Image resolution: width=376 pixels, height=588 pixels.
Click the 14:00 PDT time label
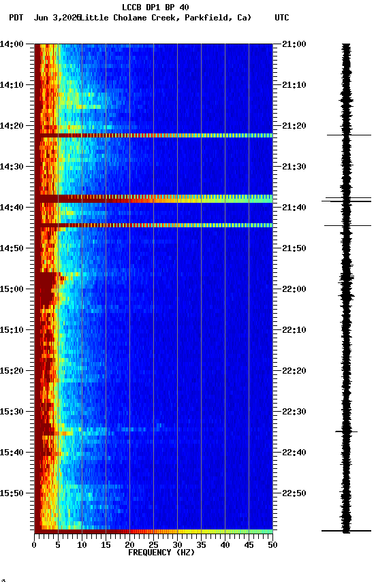[12, 44]
